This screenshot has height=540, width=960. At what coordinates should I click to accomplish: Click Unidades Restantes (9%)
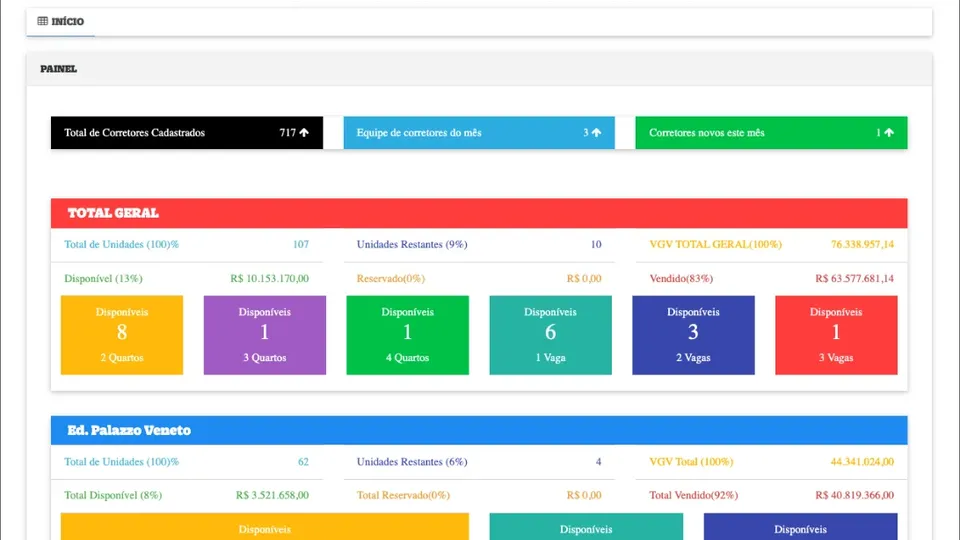tap(412, 244)
